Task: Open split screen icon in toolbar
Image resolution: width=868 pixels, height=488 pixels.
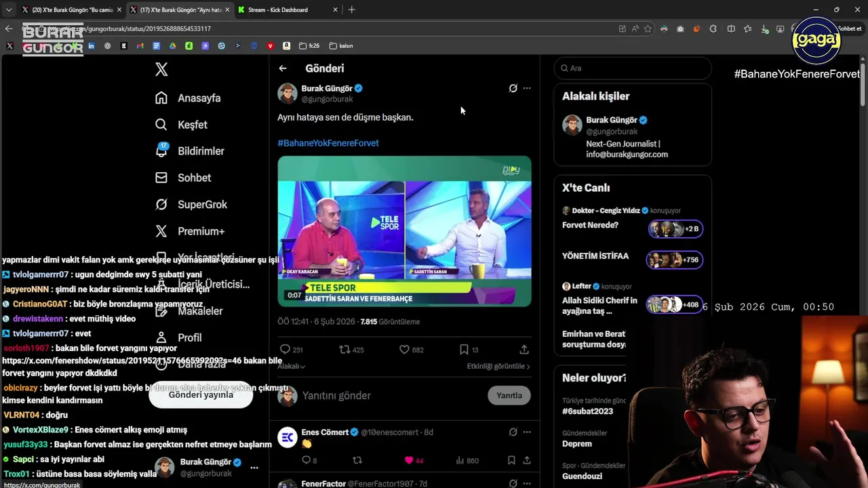Action: click(x=731, y=28)
